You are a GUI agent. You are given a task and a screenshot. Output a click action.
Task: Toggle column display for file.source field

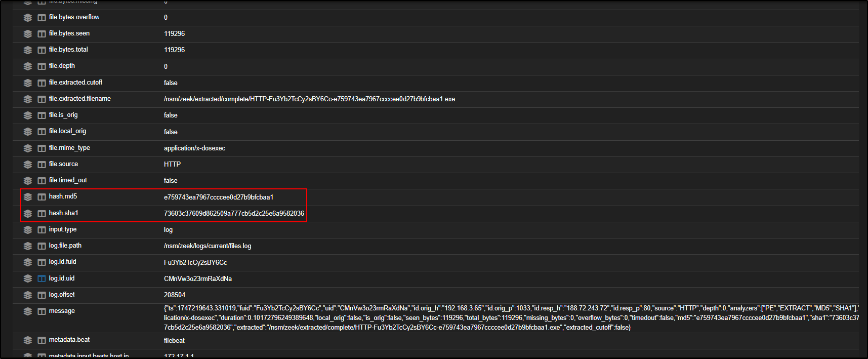tap(42, 165)
